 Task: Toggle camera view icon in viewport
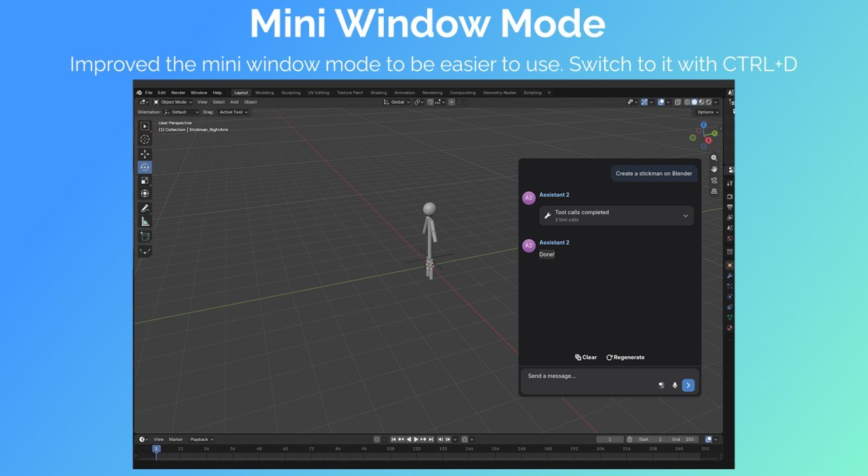click(714, 180)
